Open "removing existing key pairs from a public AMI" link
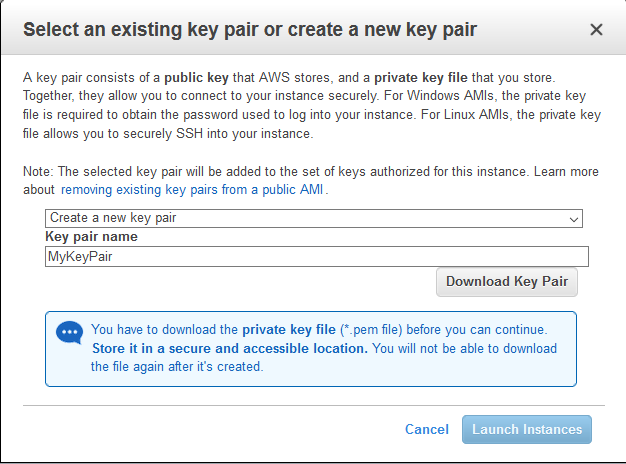 (192, 189)
